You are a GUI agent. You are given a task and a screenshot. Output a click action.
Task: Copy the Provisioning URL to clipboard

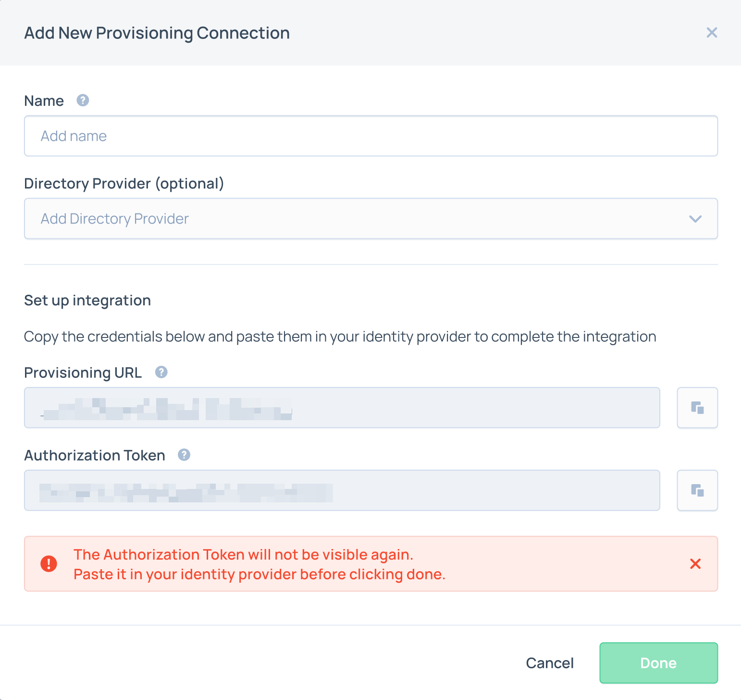[697, 408]
